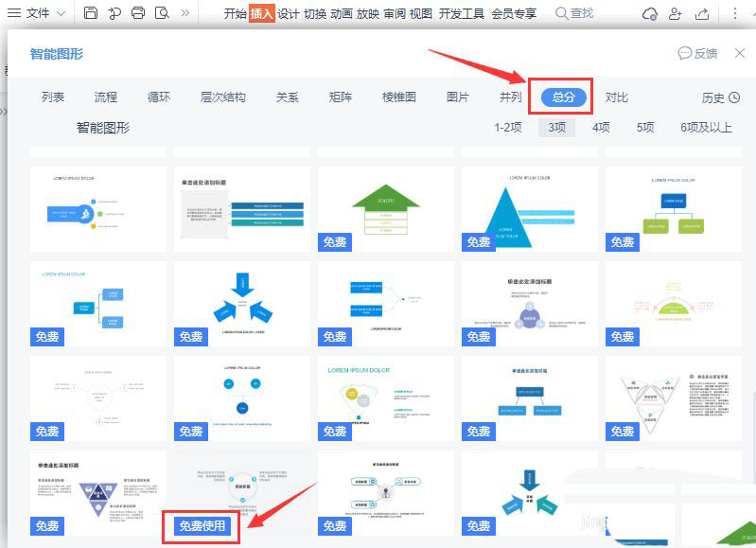
Task: Open the 放映 ribbon tab
Action: click(x=368, y=13)
